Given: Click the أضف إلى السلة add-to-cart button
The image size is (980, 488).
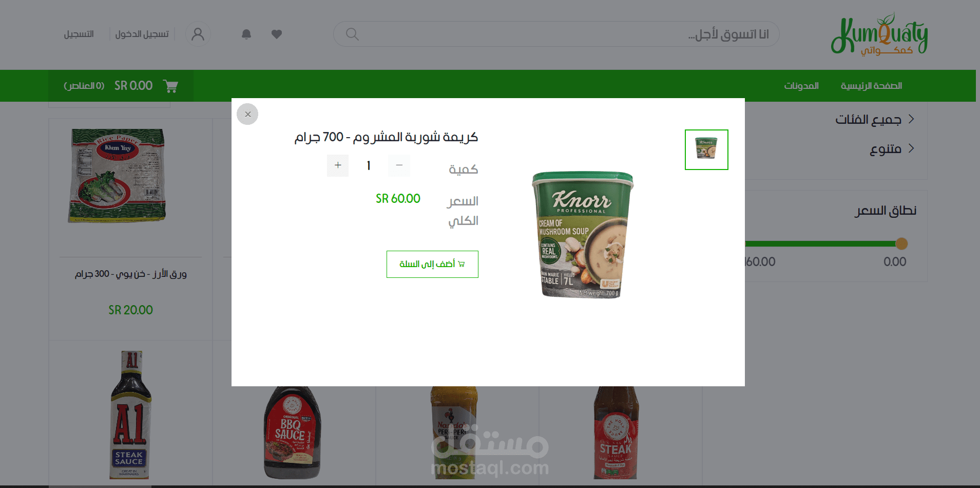Looking at the screenshot, I should [432, 264].
